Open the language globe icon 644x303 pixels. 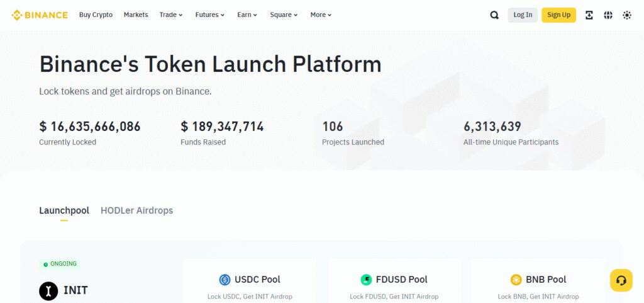click(x=608, y=15)
